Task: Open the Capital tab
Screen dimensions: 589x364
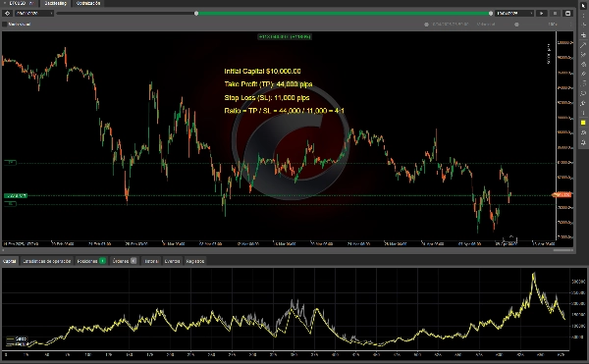Action: (x=10, y=261)
